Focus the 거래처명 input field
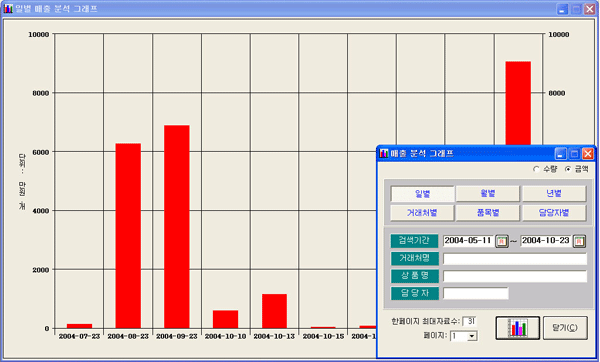Viewport: 600px width, 362px height. click(515, 259)
